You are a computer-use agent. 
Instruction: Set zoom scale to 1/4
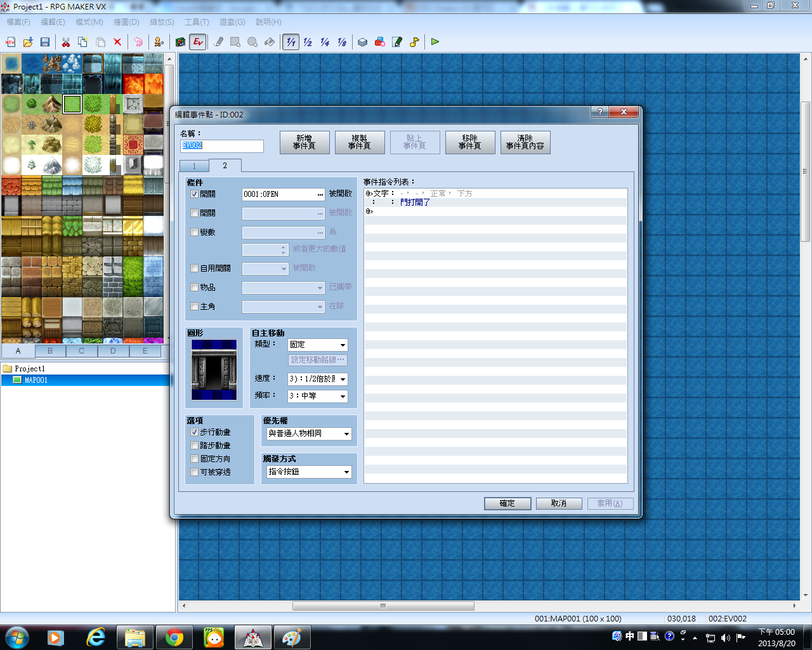coord(325,42)
